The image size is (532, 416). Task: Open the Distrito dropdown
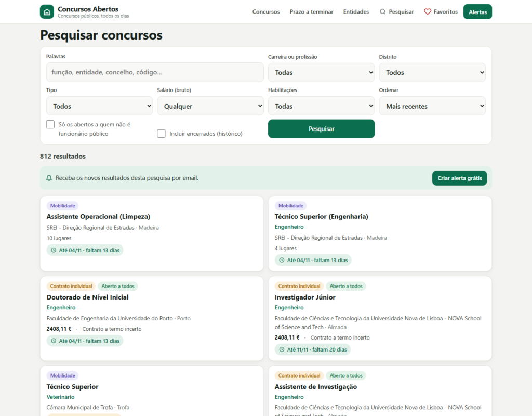(432, 72)
